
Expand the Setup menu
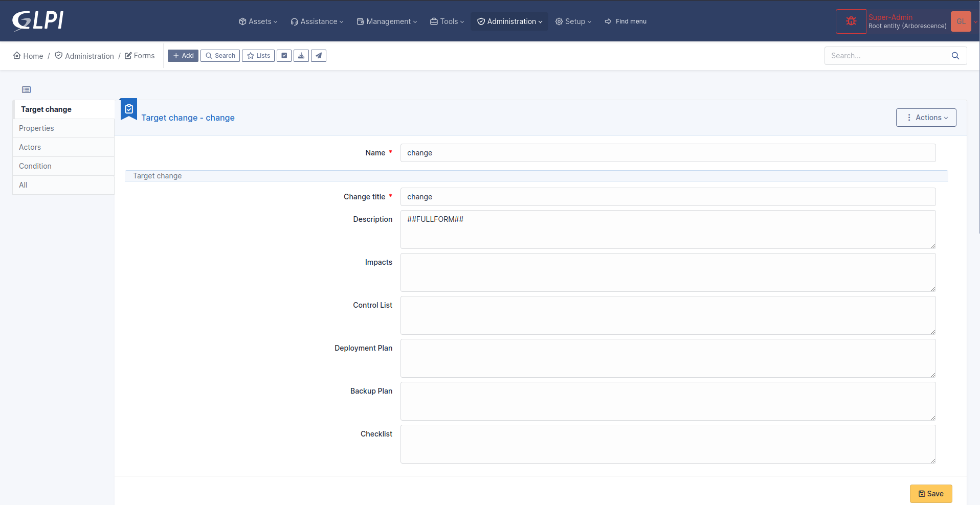(x=573, y=21)
